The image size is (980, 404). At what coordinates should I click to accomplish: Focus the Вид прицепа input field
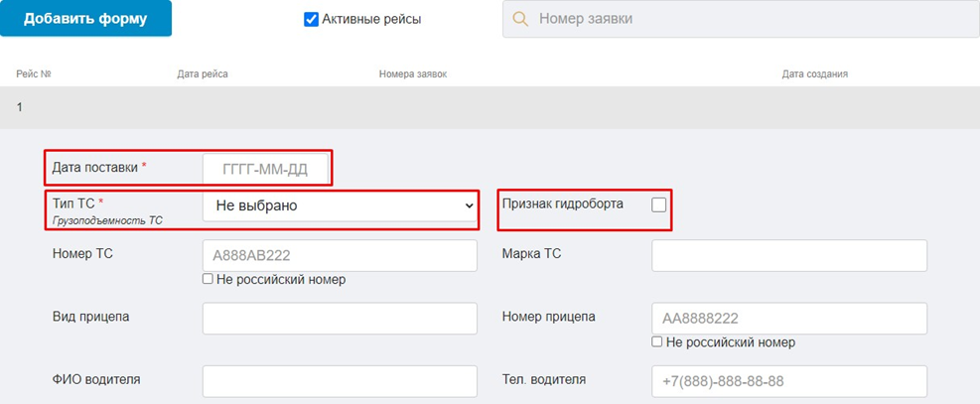click(340, 319)
